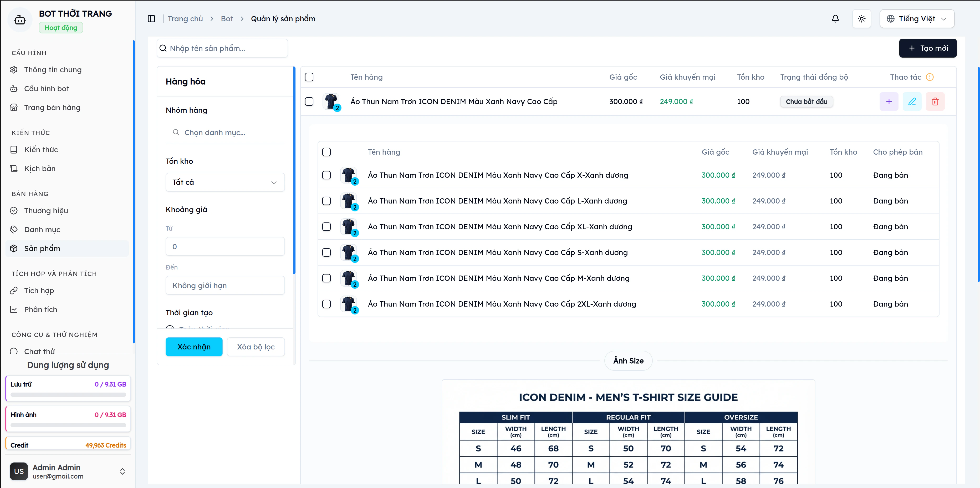This screenshot has width=980, height=488.
Task: Open Danh mục in sidebar
Action: (42, 230)
